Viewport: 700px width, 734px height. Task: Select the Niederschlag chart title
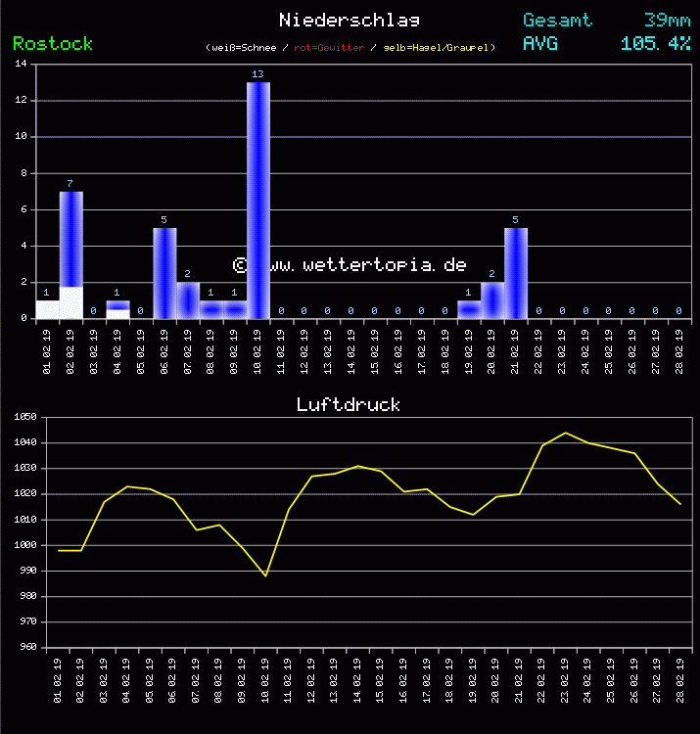[x=349, y=20]
